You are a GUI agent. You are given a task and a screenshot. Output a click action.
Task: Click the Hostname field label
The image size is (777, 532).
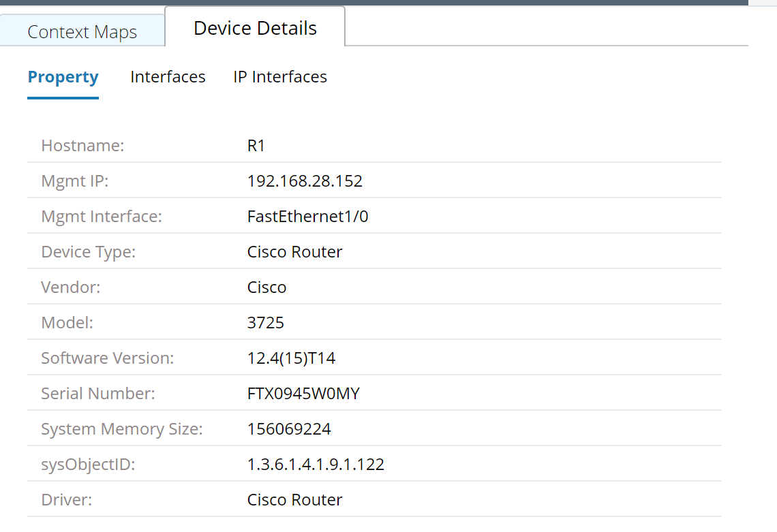tap(82, 145)
